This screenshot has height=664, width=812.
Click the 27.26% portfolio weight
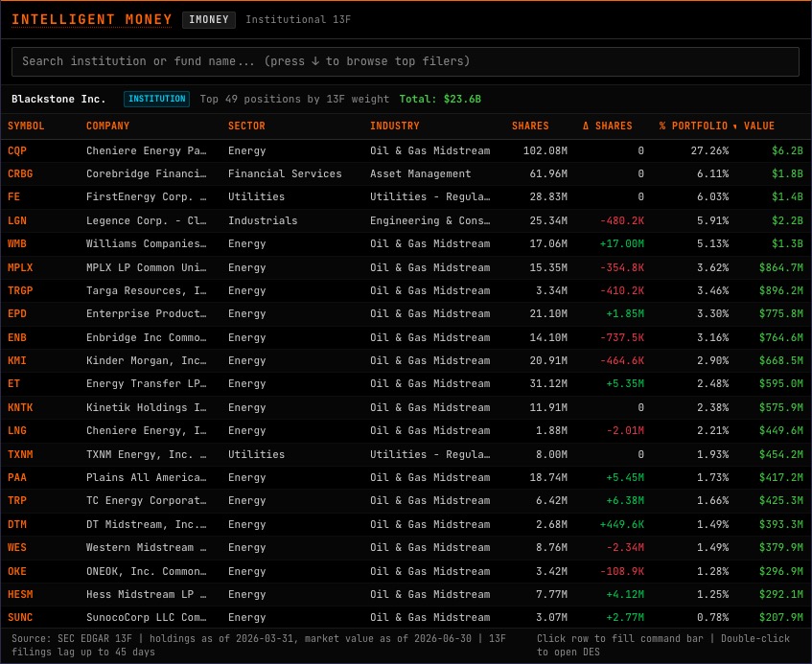pos(709,150)
